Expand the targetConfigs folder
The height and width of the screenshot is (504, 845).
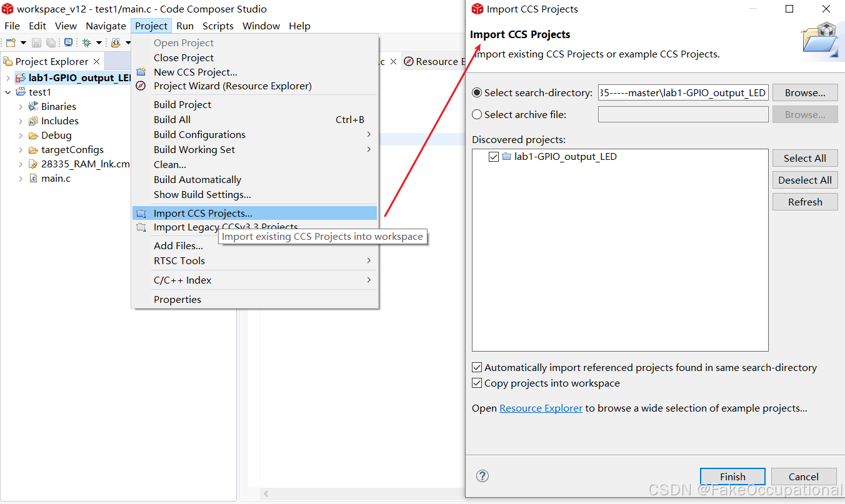[20, 150]
